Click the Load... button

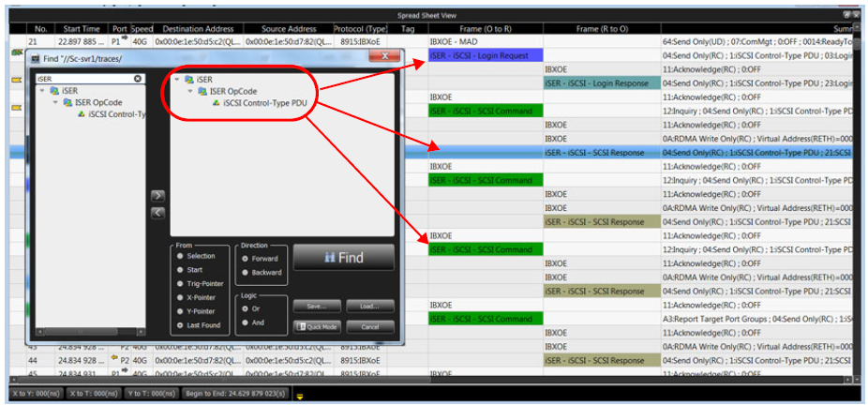point(369,306)
